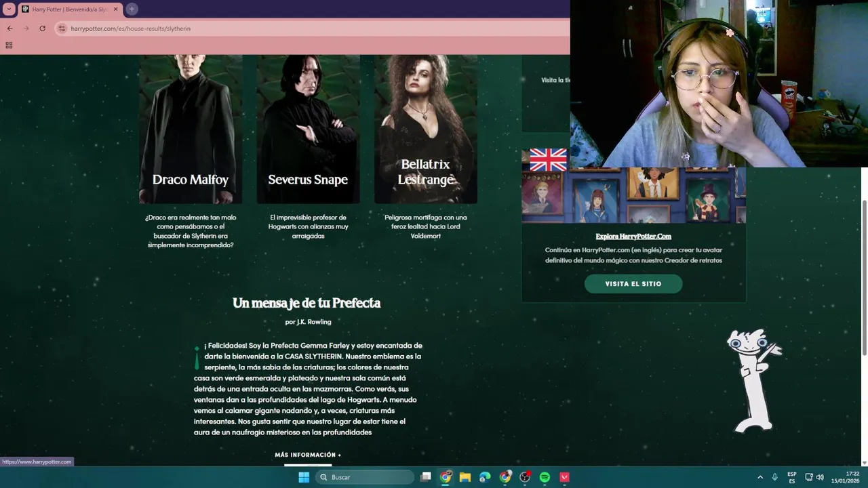Expand the tab search dropdown
The width and height of the screenshot is (868, 488).
click(x=9, y=9)
